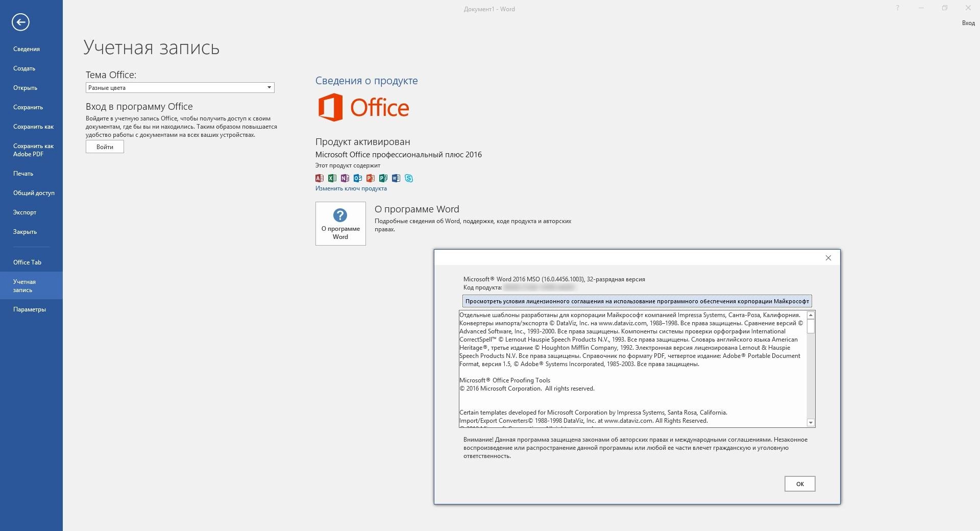Click the Продукт активирован text
The width and height of the screenshot is (980, 531).
(363, 142)
